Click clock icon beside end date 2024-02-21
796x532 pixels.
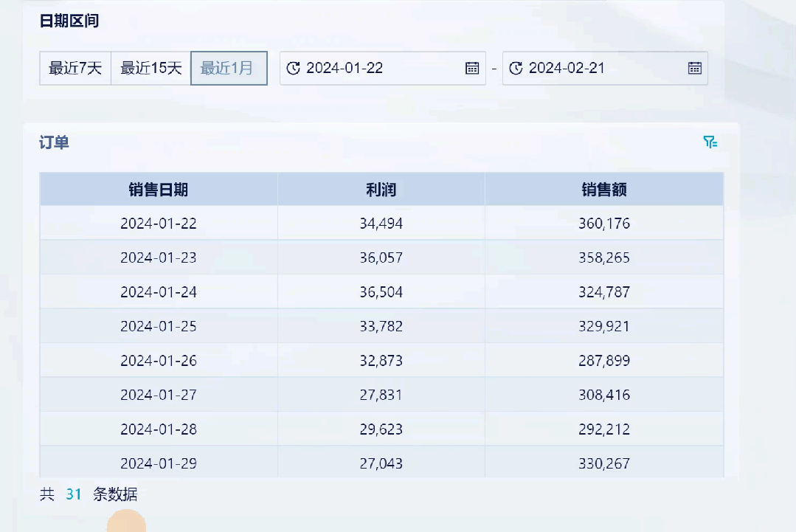pos(516,68)
